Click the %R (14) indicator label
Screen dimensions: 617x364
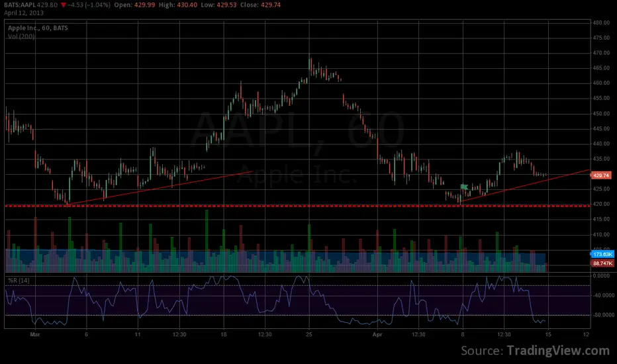click(x=19, y=281)
